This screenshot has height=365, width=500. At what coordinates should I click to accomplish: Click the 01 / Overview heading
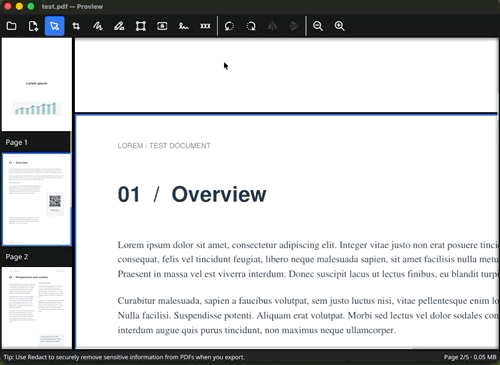192,194
